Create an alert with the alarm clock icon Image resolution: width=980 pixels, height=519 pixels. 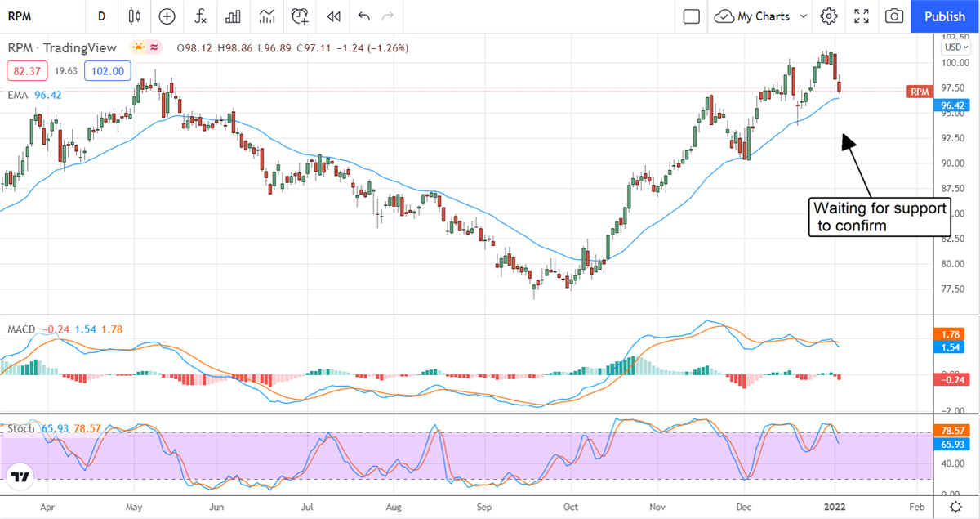301,16
